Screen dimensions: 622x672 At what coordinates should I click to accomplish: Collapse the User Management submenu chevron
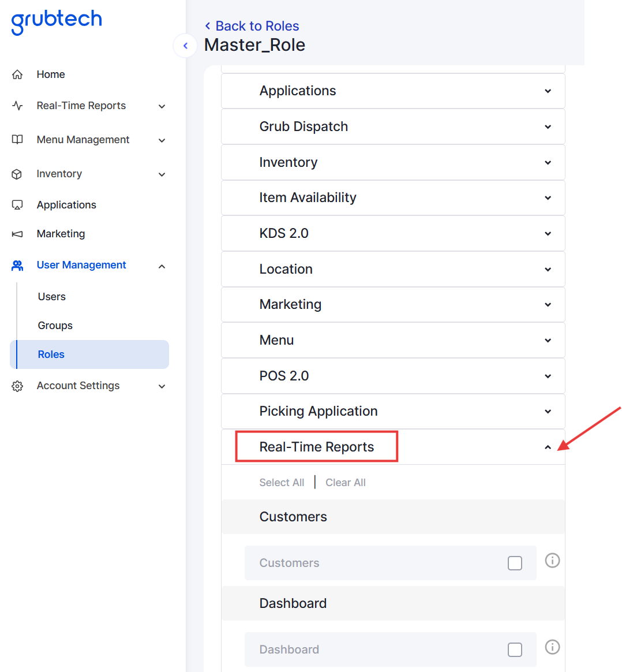[162, 267]
